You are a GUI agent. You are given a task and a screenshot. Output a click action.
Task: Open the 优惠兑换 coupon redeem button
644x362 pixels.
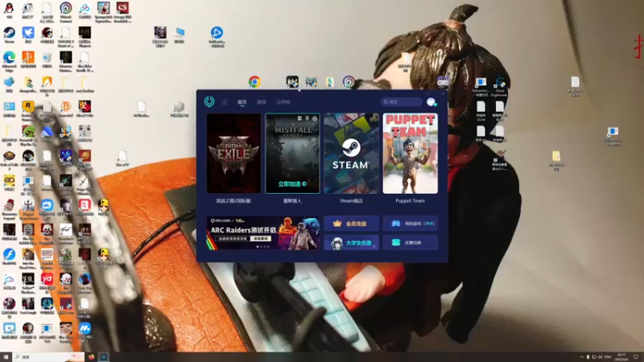pos(410,243)
